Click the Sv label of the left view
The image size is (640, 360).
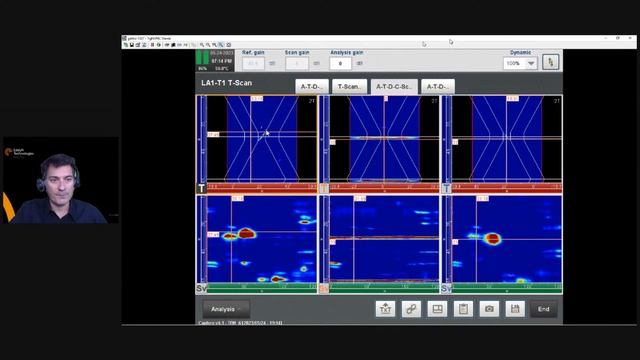click(x=201, y=288)
